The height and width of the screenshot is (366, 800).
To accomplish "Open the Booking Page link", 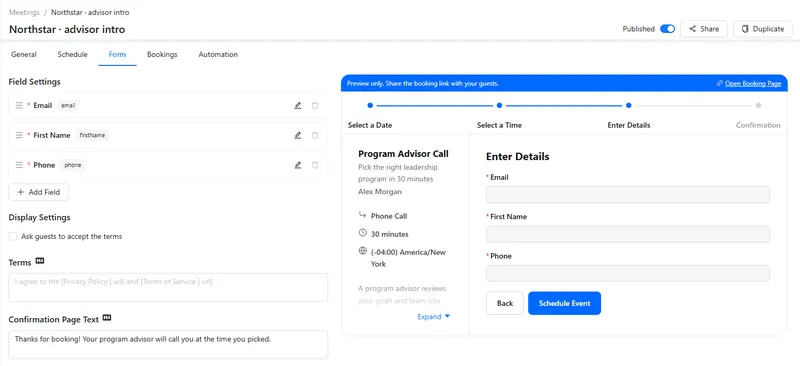I will 749,83.
